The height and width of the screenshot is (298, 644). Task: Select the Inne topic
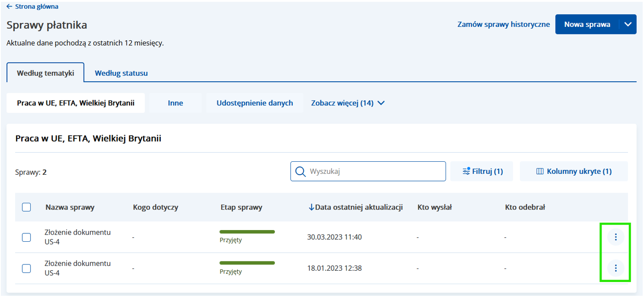click(x=175, y=103)
